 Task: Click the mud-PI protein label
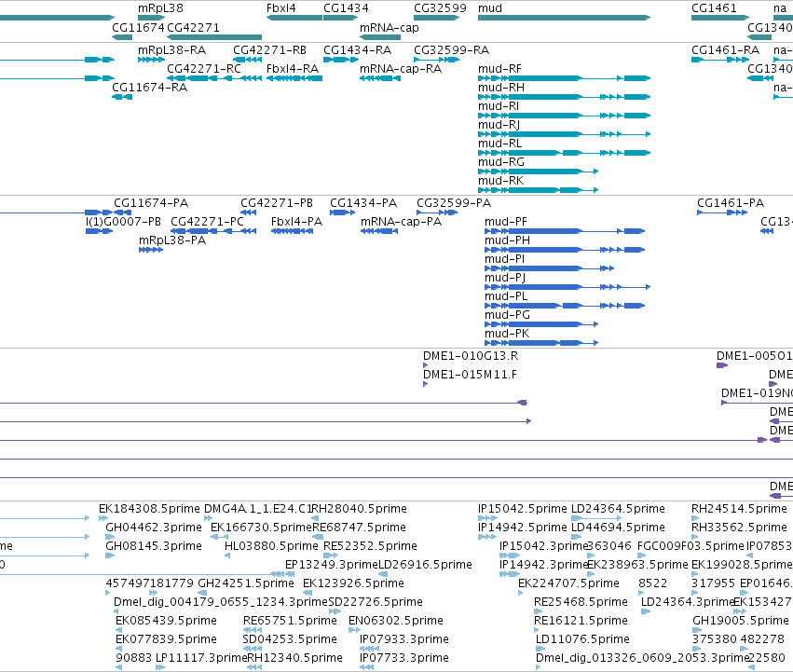click(505, 258)
